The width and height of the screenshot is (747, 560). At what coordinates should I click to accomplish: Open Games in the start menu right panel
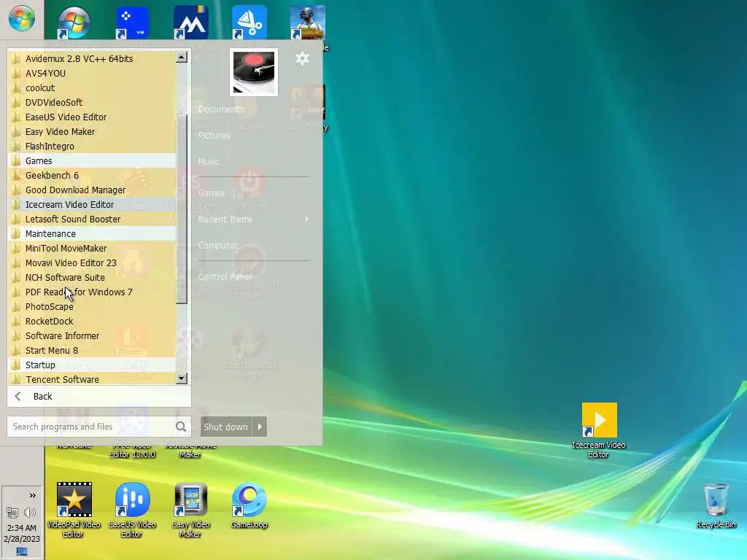point(212,192)
